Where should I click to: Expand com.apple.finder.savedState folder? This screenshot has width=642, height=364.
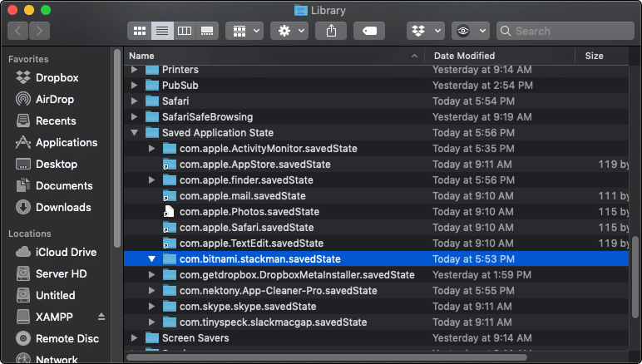(151, 180)
